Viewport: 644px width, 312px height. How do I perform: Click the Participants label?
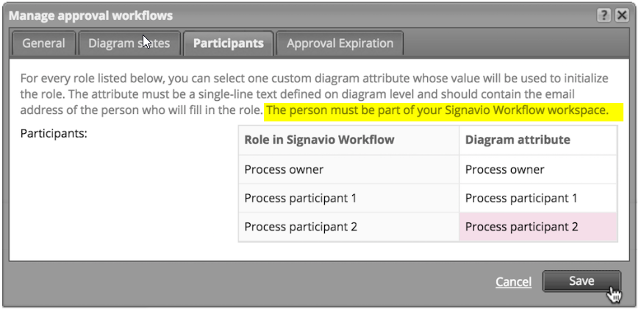54,134
